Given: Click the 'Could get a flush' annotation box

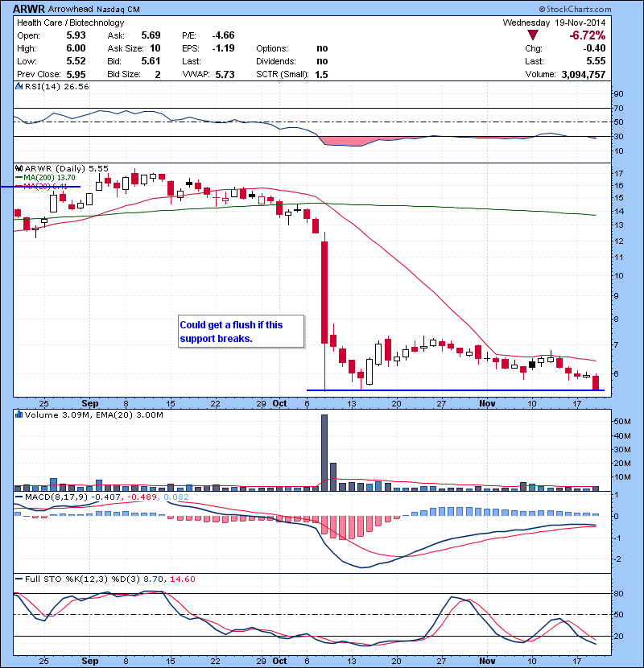Looking at the screenshot, I should [242, 332].
